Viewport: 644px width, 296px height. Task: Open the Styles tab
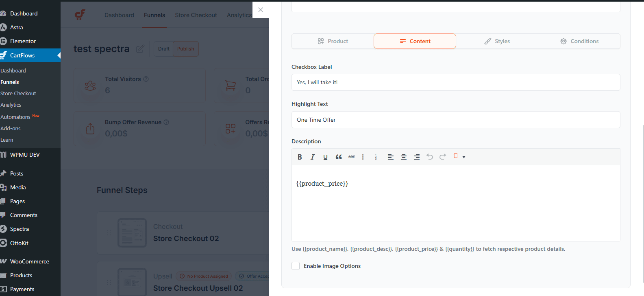[x=497, y=41]
